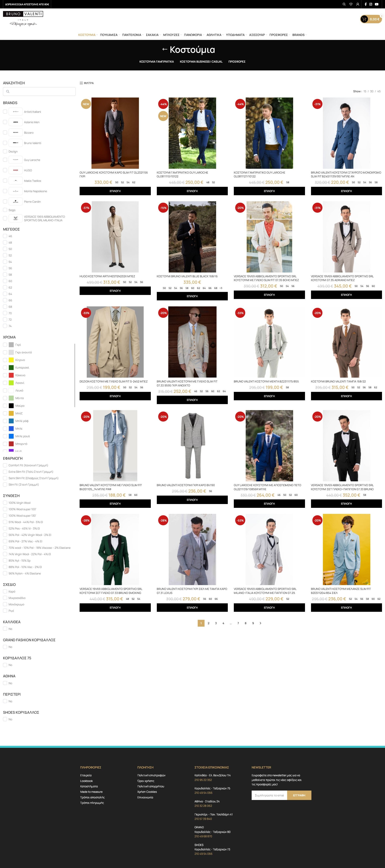The image size is (385, 868).
Task: Open the wishlist heart icon
Action: (x=351, y=4)
